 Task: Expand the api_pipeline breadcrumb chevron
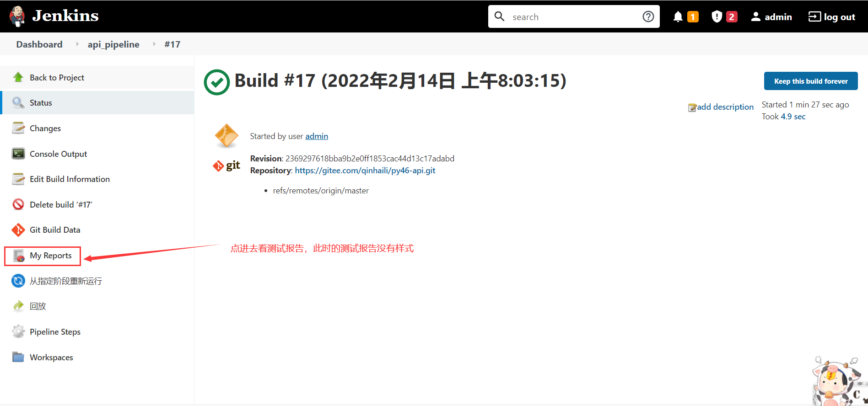[x=154, y=44]
